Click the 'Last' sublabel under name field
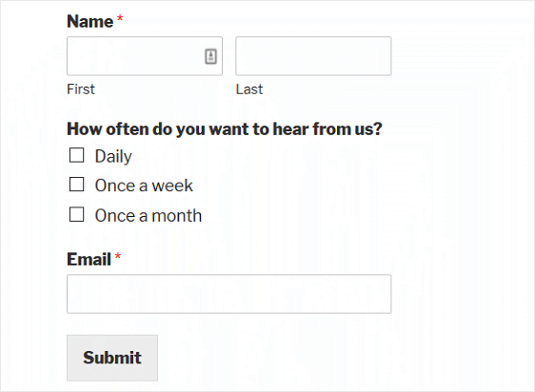Screen dimensions: 535x392 coord(249,89)
